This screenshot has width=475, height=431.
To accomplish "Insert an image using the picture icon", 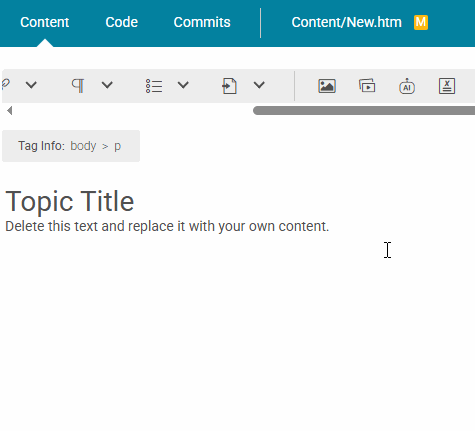I will tap(327, 86).
